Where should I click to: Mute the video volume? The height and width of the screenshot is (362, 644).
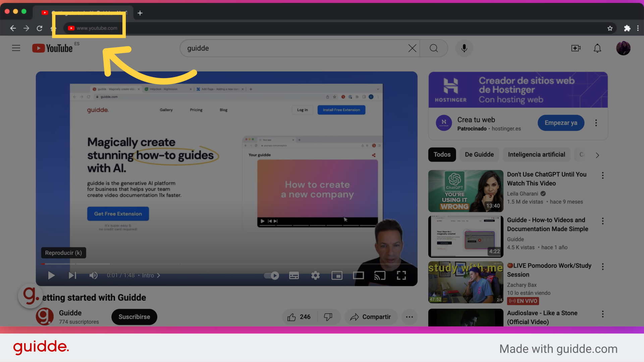(93, 276)
